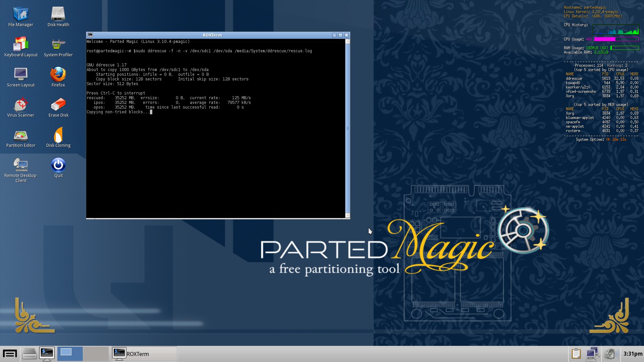Click the terminal launcher in taskbar
The width and height of the screenshot is (644, 362).
47,354
